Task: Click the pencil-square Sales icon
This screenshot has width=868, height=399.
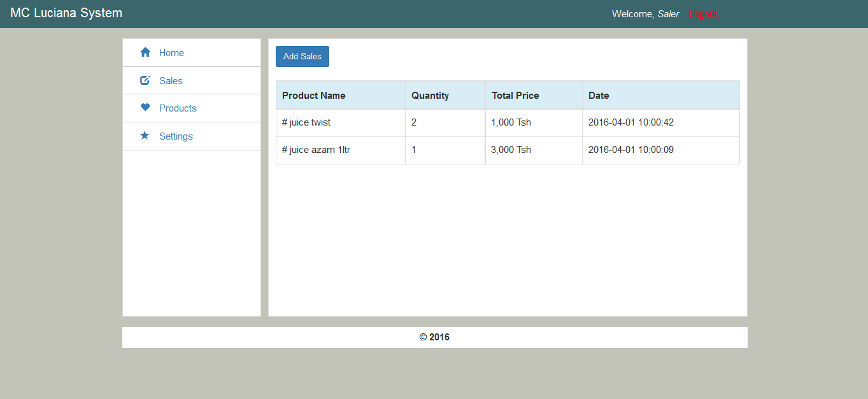Action: pyautogui.click(x=145, y=80)
